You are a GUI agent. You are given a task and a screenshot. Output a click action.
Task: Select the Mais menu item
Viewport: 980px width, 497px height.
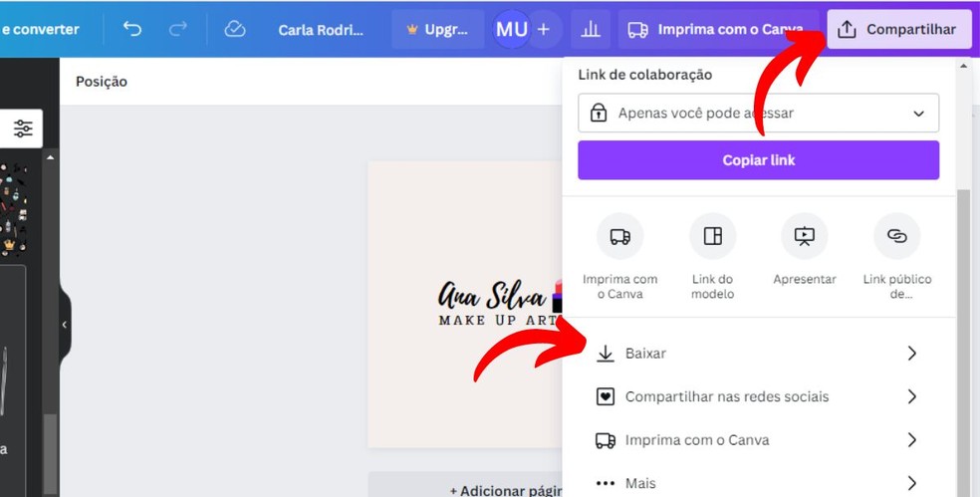click(758, 483)
